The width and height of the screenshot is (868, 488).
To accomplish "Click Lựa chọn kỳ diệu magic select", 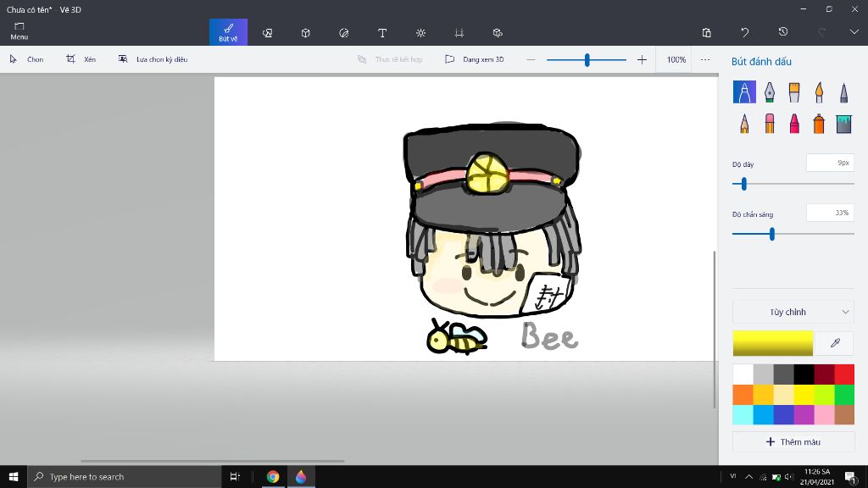I will pyautogui.click(x=153, y=59).
